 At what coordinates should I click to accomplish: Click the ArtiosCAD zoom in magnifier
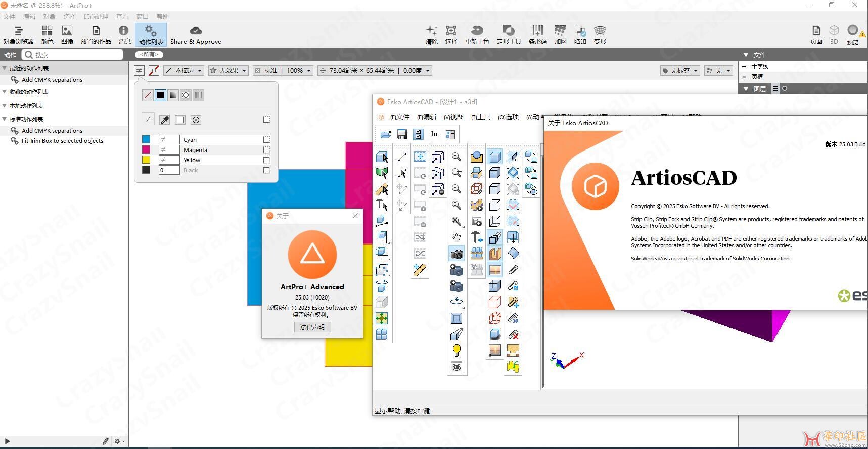(456, 157)
